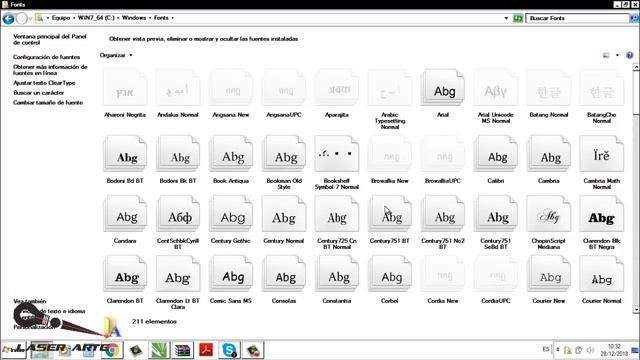640x360 pixels.
Task: Select the Batang Normal font icon
Action: (x=549, y=88)
